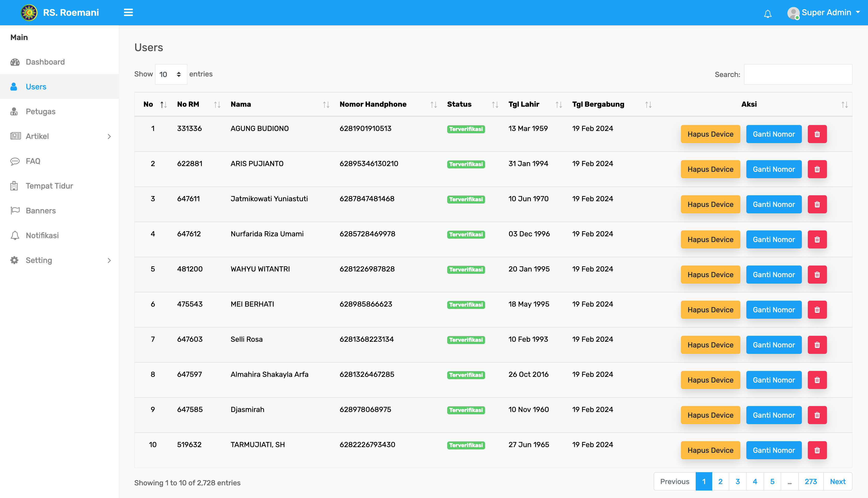The height and width of the screenshot is (498, 868).
Task: Expand the Artikel submenu chevron
Action: [109, 136]
